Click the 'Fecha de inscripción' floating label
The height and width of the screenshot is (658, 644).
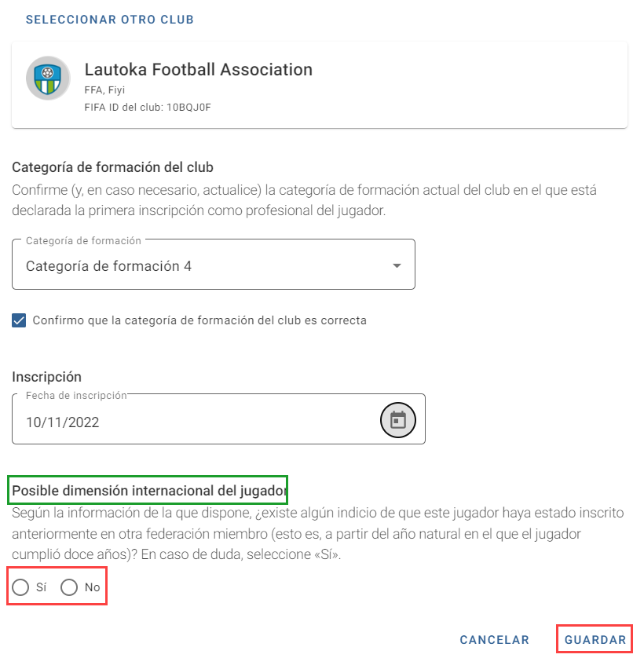coord(76,395)
